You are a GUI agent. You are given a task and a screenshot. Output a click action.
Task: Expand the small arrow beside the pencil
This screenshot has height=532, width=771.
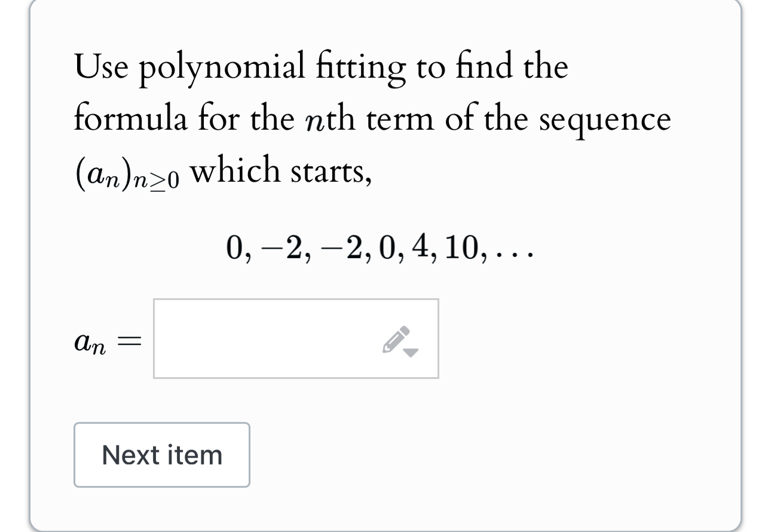(x=411, y=353)
